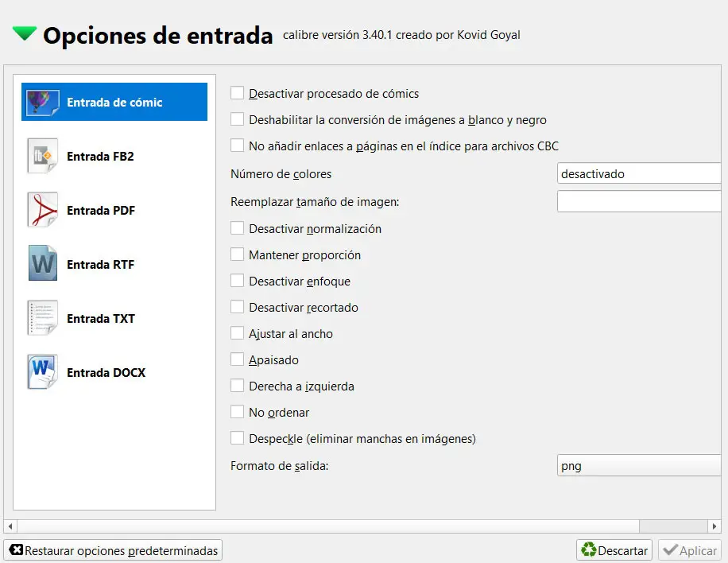
Task: Enable Desactivar procesado de cómics
Action: pos(238,93)
